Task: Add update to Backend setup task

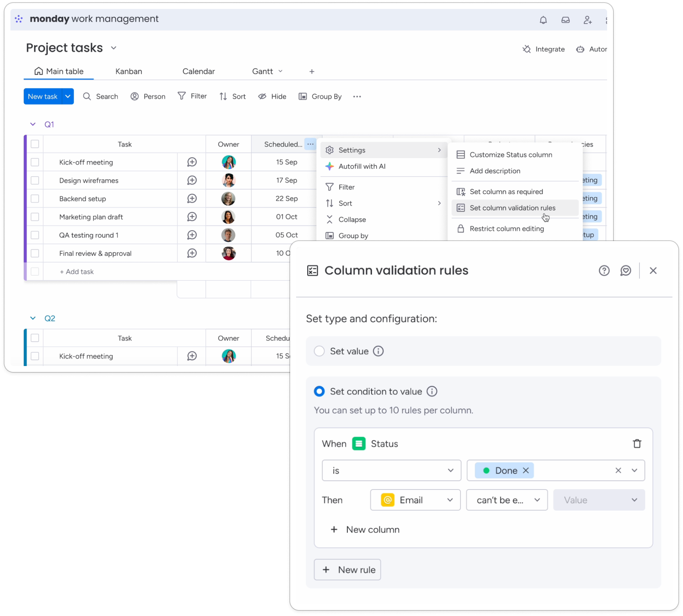Action: (x=192, y=199)
